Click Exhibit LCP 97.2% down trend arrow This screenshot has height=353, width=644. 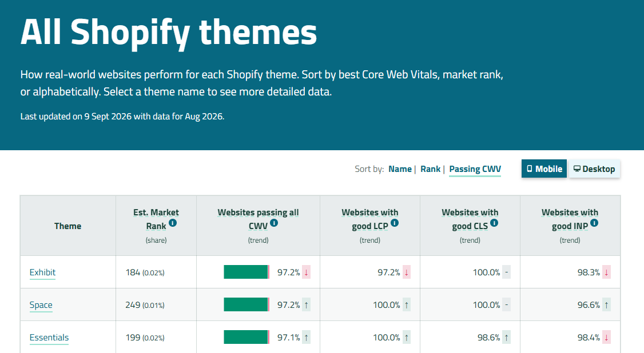coord(406,272)
